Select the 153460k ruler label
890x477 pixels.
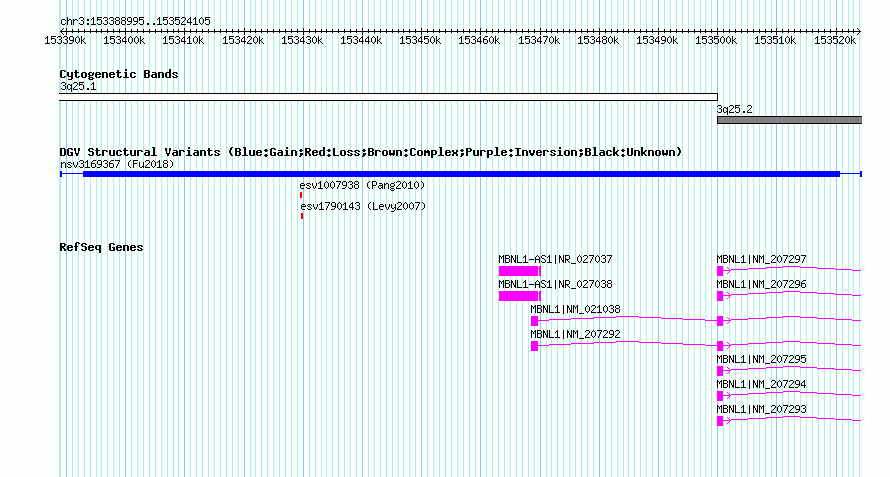[x=479, y=40]
